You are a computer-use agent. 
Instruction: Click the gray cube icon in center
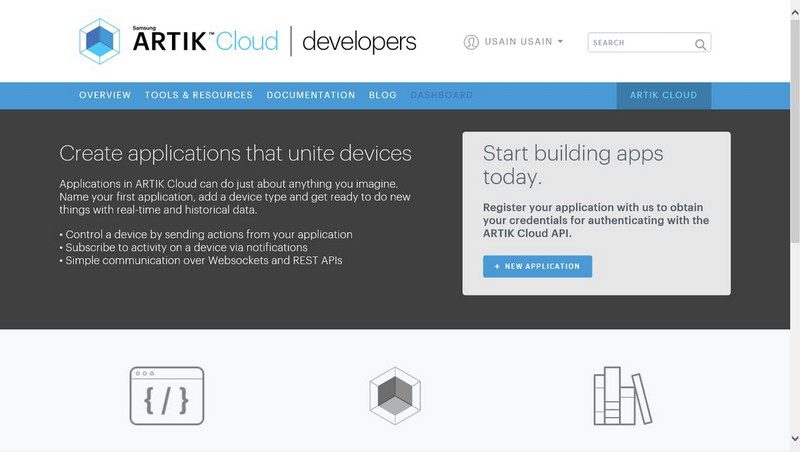(395, 395)
